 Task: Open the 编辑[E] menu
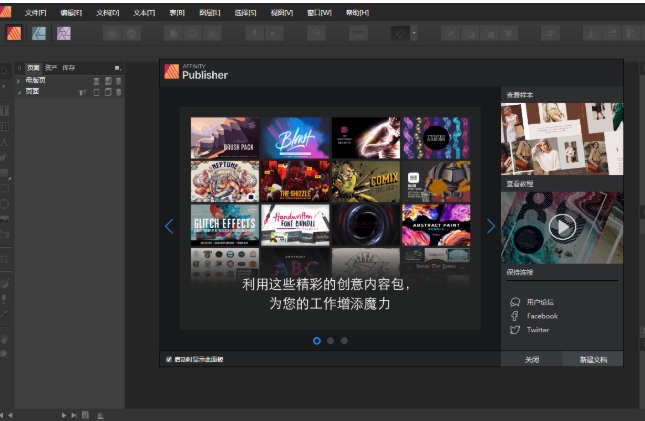click(71, 13)
